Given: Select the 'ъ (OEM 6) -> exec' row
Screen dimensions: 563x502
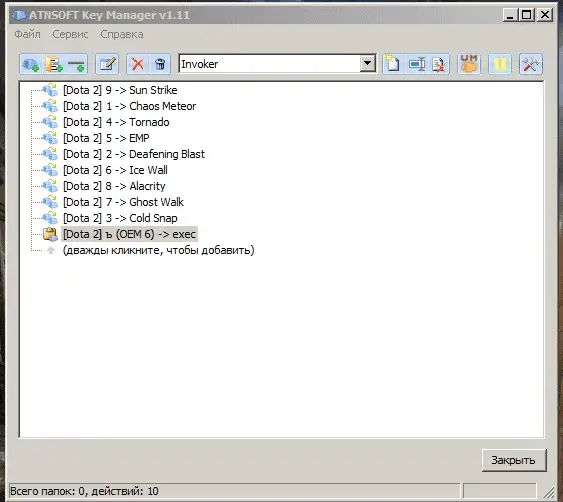Looking at the screenshot, I should click(130, 234).
